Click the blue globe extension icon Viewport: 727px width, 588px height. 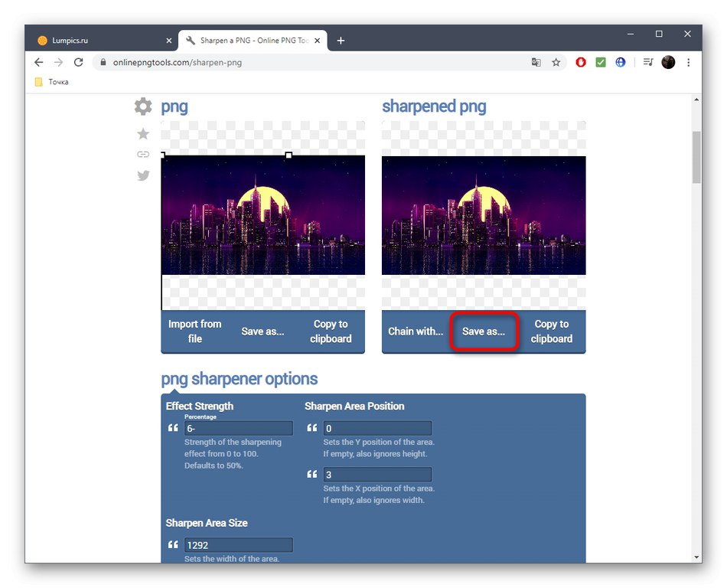pos(621,62)
